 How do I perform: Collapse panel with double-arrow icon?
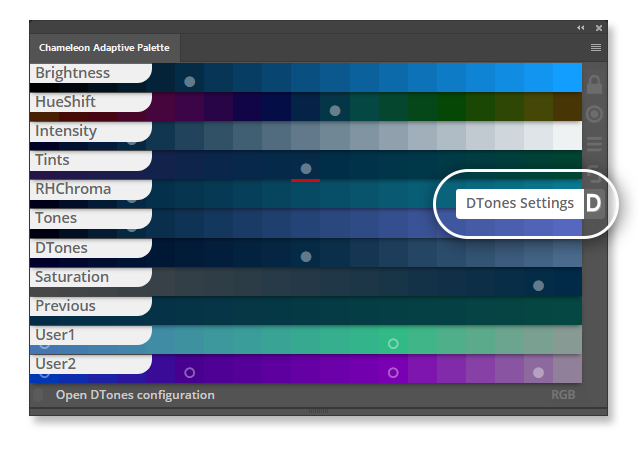click(581, 28)
